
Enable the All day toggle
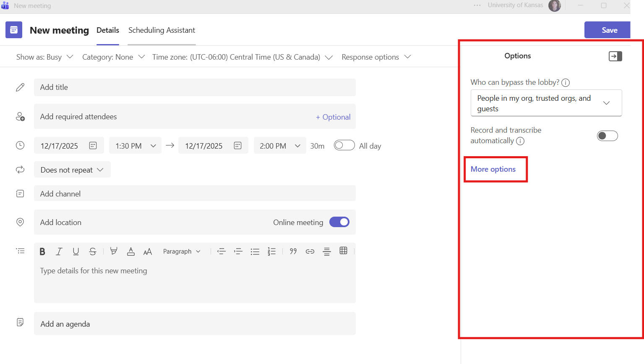pos(344,145)
